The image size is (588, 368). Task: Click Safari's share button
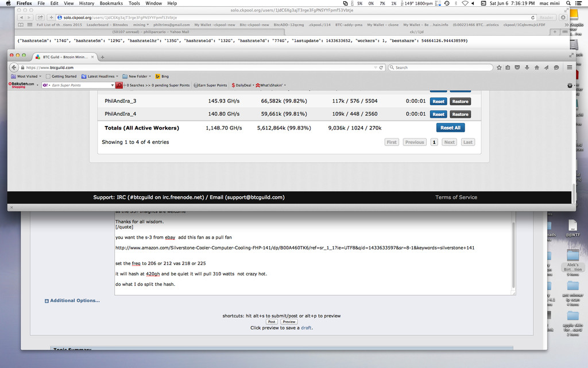click(x=40, y=18)
